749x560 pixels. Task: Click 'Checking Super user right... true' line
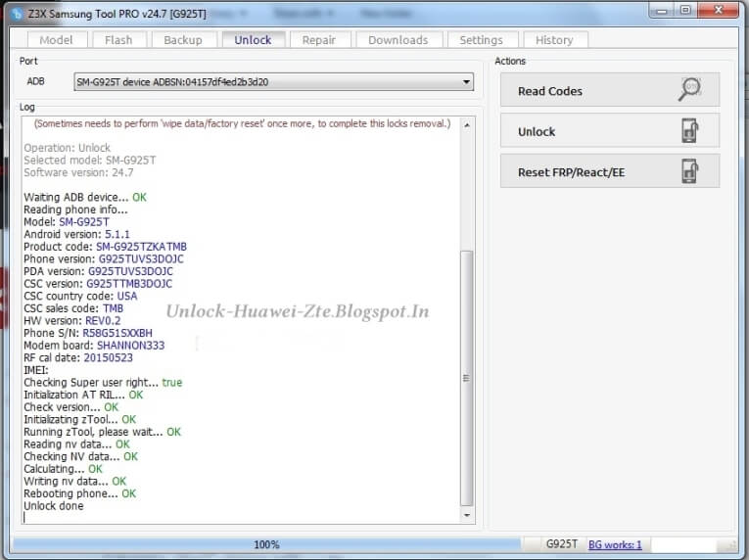pyautogui.click(x=103, y=383)
